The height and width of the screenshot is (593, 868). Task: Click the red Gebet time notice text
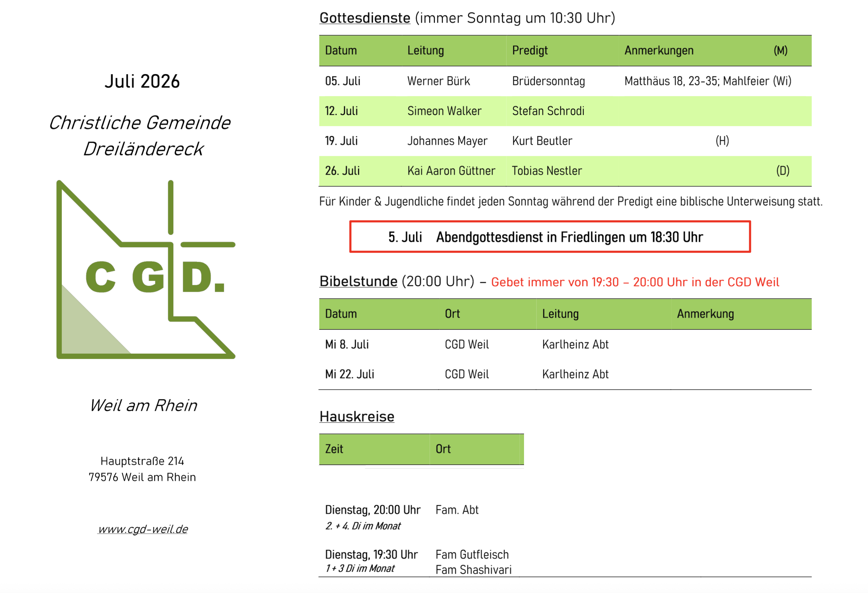(x=635, y=282)
